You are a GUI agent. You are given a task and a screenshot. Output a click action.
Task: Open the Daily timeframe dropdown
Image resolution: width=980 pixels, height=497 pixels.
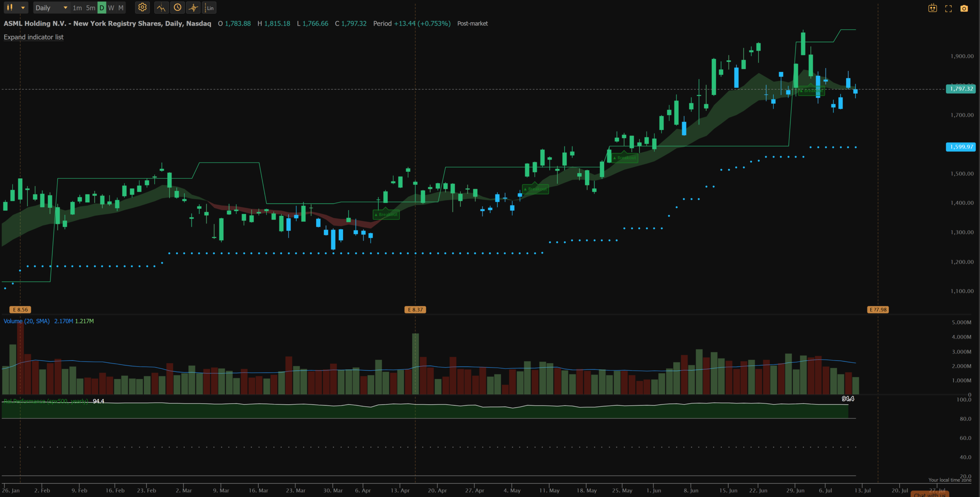click(x=51, y=8)
